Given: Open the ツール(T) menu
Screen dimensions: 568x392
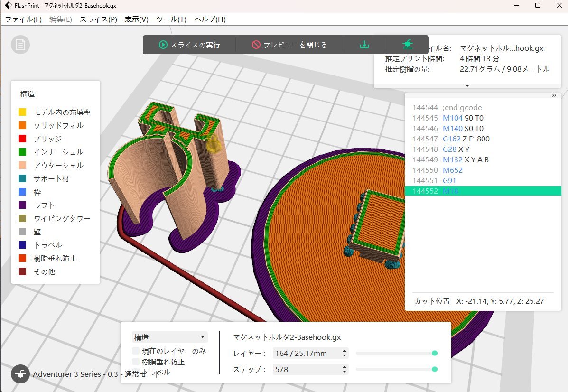Looking at the screenshot, I should [171, 19].
